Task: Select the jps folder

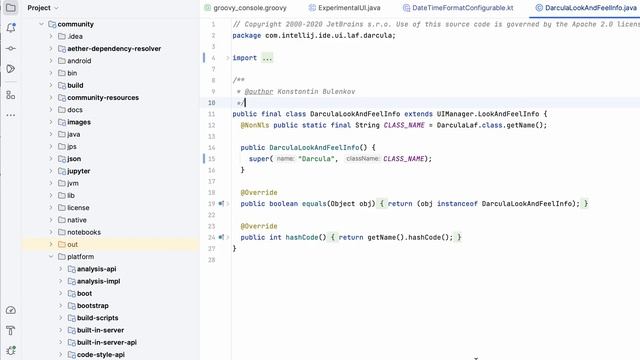Action: 72,147
